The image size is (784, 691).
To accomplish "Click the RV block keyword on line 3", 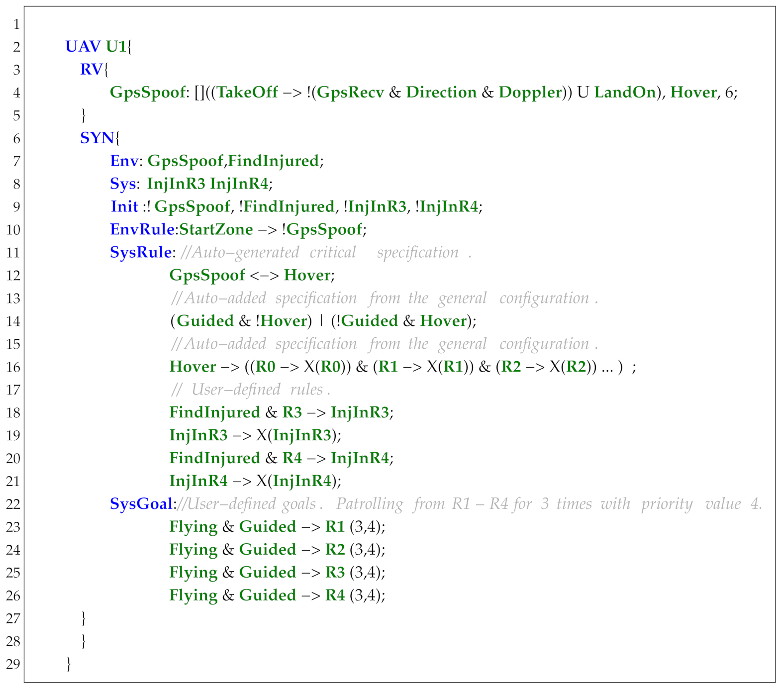I will (91, 70).
